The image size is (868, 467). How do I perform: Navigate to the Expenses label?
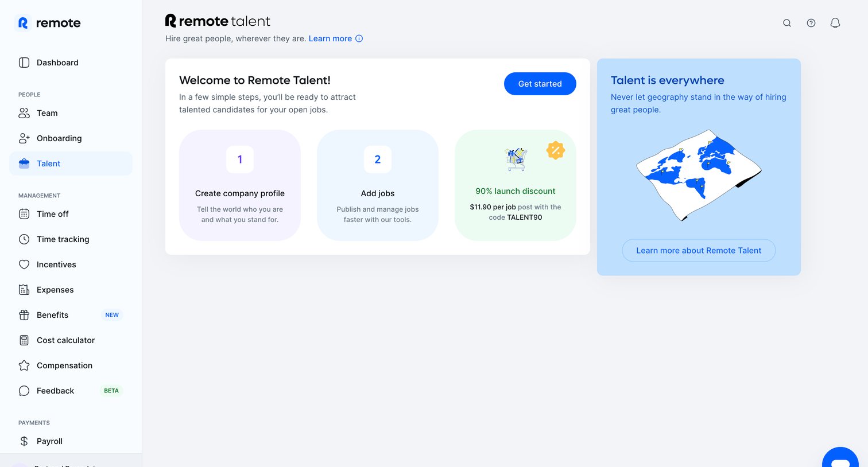[55, 290]
